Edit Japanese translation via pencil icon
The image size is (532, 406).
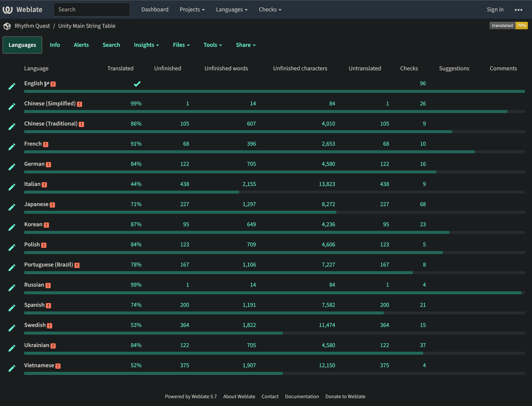tap(12, 207)
